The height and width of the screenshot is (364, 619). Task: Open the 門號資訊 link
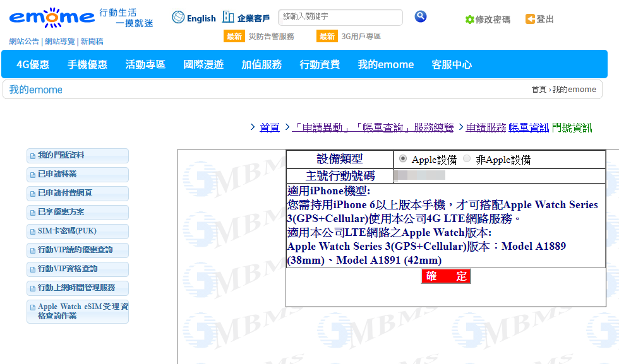tap(572, 128)
